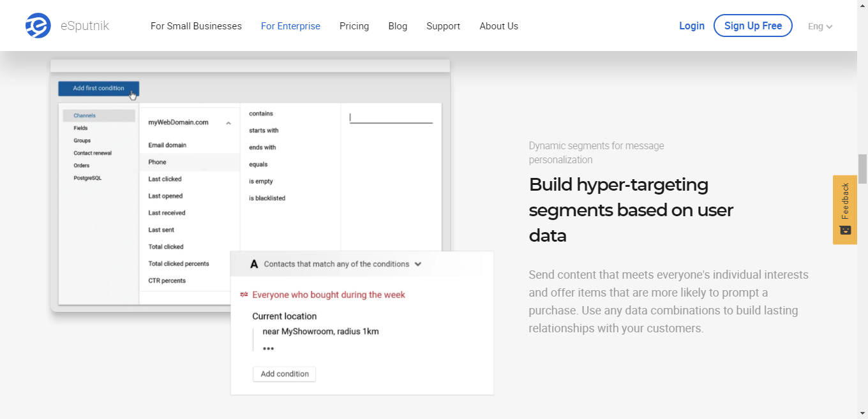Click the A group letter icon
The width and height of the screenshot is (868, 419).
[x=254, y=264]
